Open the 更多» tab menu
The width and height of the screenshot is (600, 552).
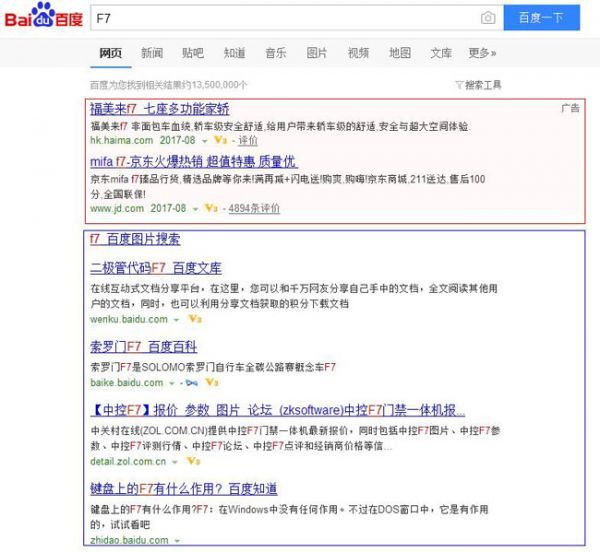click(x=483, y=53)
